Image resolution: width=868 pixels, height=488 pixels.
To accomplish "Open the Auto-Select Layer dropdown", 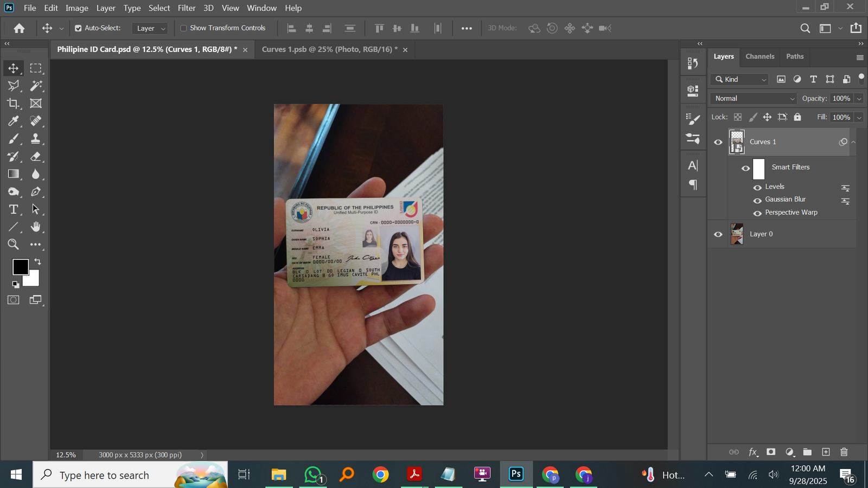I will 150,28.
